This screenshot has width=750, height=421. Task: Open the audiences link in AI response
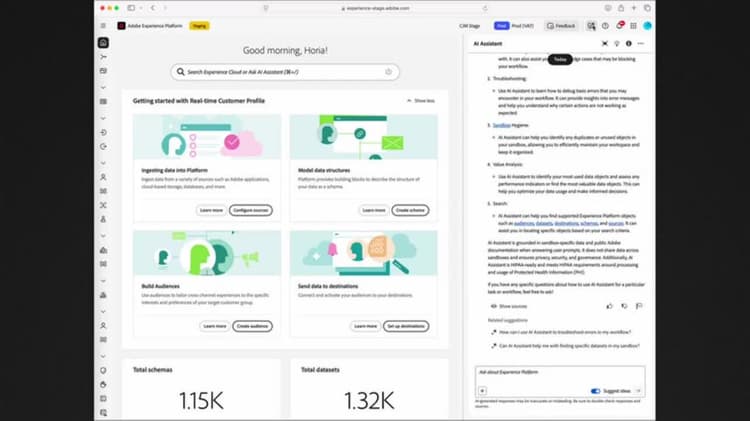524,223
